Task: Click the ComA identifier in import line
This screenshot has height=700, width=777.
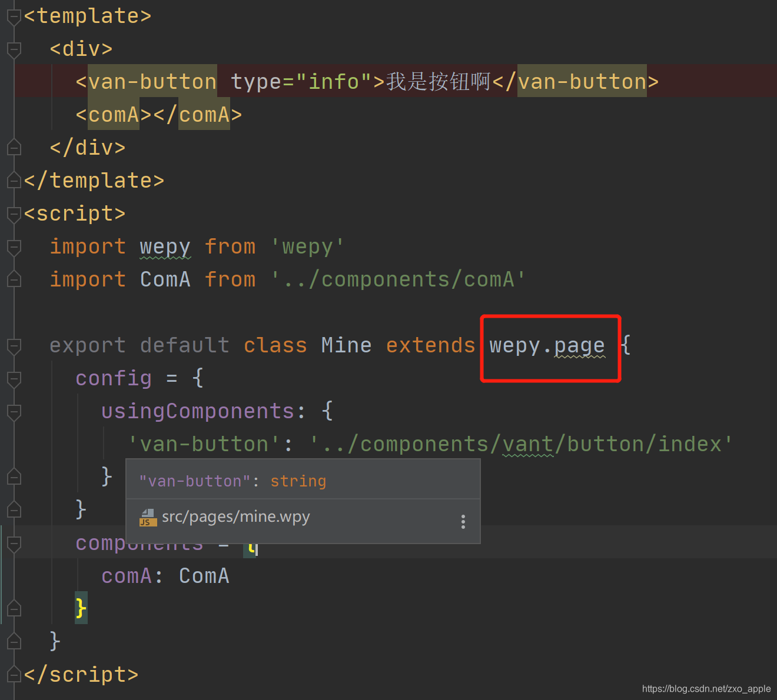Action: click(165, 279)
